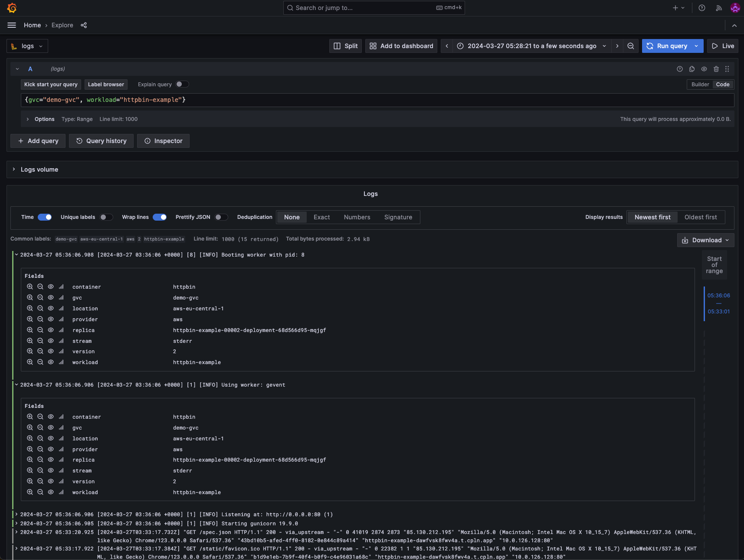
Task: Select the filter-for-value icon beside container field
Action: click(30, 287)
